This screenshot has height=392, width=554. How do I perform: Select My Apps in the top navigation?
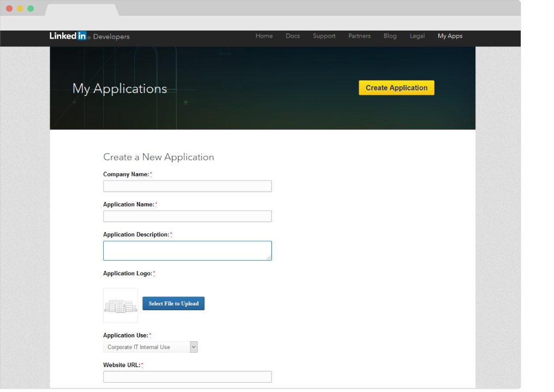pos(450,36)
